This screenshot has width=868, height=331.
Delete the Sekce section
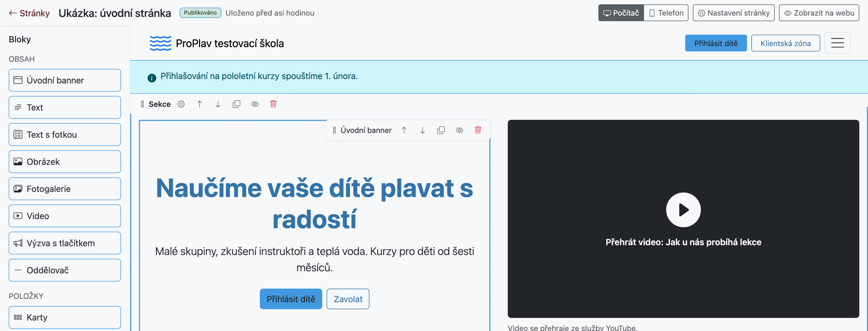(273, 104)
